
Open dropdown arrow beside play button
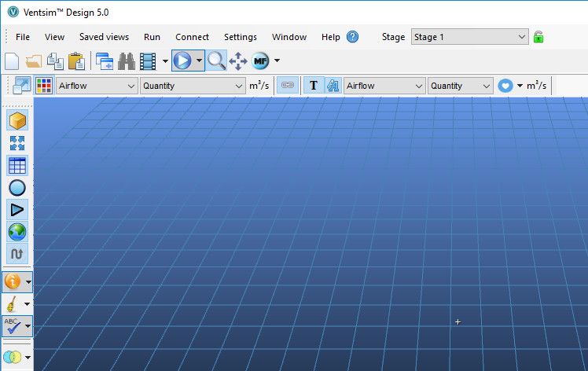pyautogui.click(x=199, y=61)
